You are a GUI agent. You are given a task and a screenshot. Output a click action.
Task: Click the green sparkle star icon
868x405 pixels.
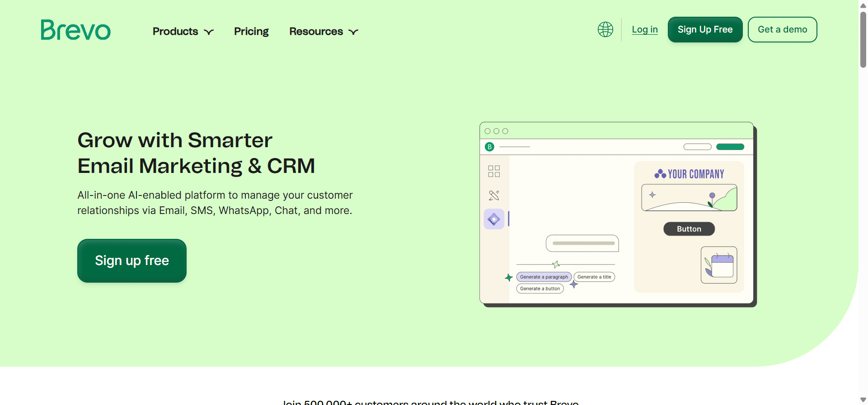point(509,277)
